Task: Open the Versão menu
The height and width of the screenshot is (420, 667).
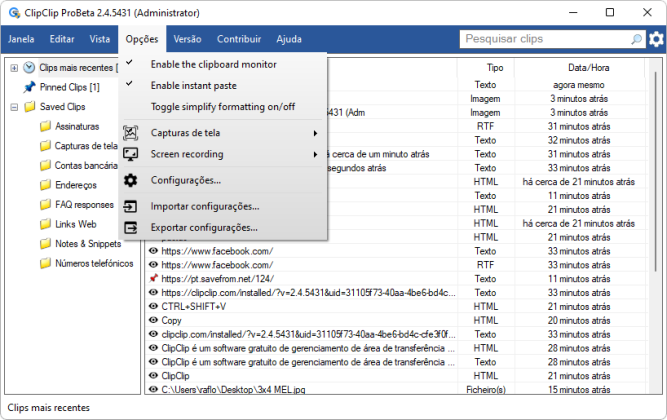Action: (x=187, y=39)
